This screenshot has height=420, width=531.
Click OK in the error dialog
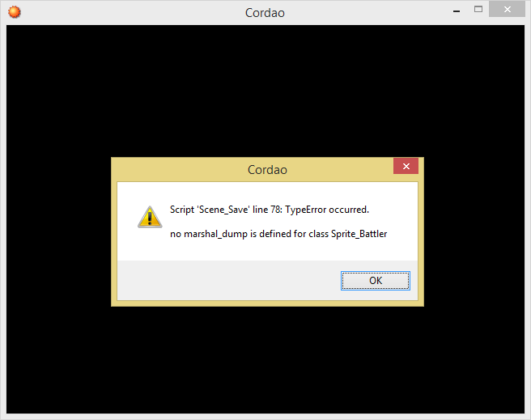376,281
